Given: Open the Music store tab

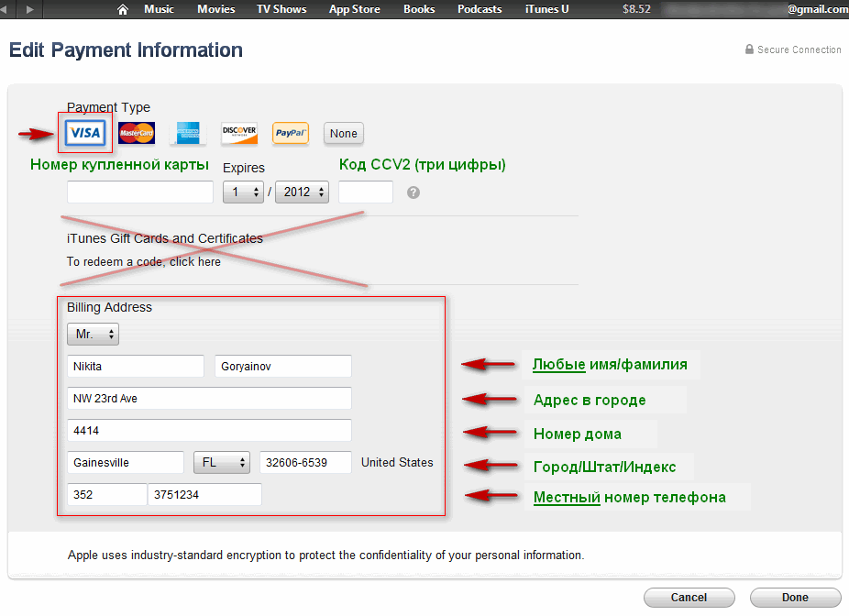Looking at the screenshot, I should click(x=160, y=9).
